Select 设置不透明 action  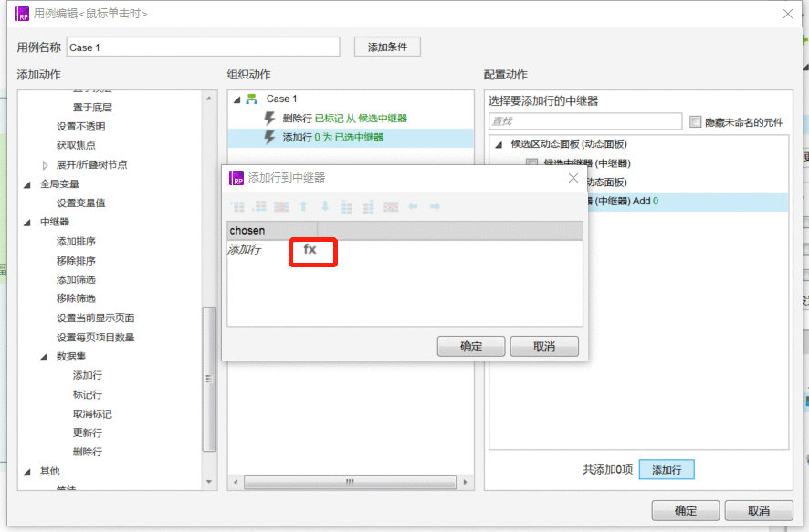point(81,126)
